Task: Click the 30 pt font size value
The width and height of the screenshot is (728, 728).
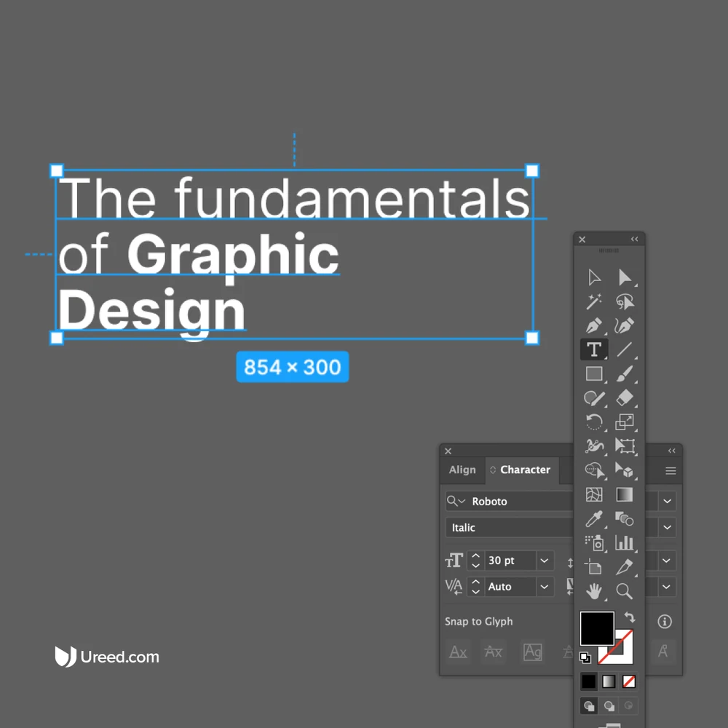Action: [510, 561]
